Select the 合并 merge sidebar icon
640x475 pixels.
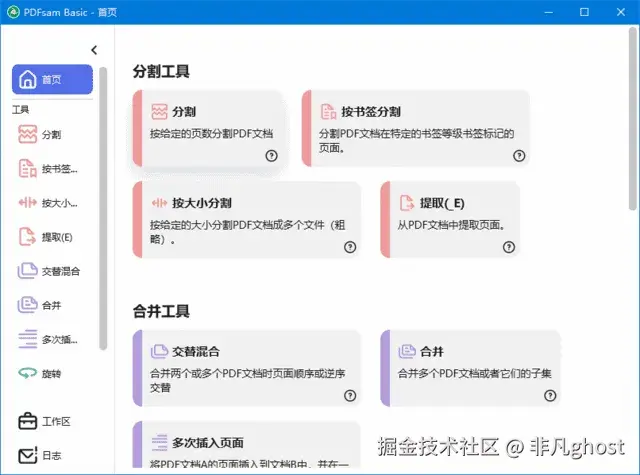coord(27,305)
